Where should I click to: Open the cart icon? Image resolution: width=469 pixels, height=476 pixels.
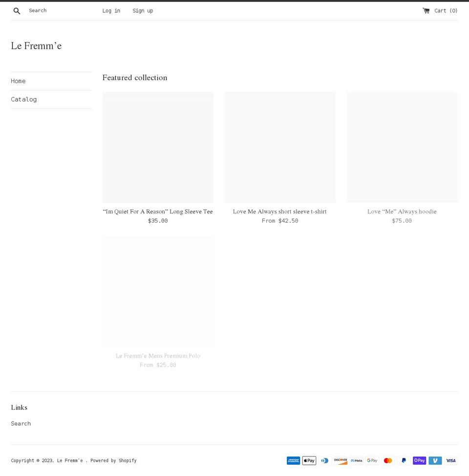tap(426, 11)
